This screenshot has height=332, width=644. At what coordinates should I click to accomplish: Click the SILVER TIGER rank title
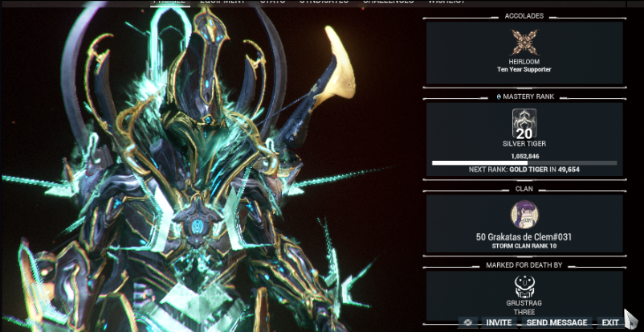pyautogui.click(x=524, y=144)
